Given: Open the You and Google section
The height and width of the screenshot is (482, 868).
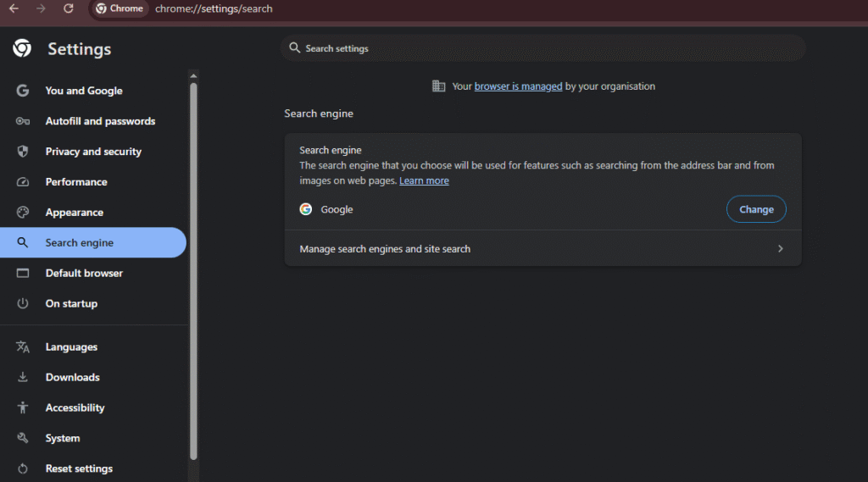Looking at the screenshot, I should tap(84, 91).
